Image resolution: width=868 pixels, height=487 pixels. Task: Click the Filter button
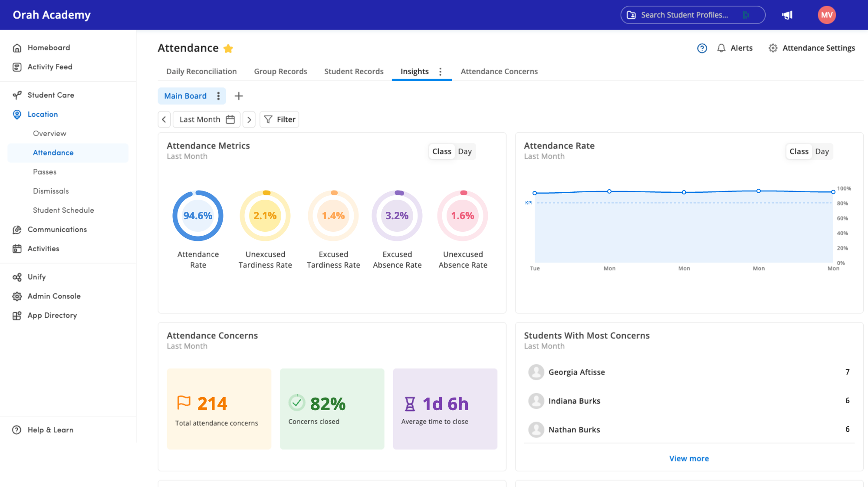click(x=279, y=119)
